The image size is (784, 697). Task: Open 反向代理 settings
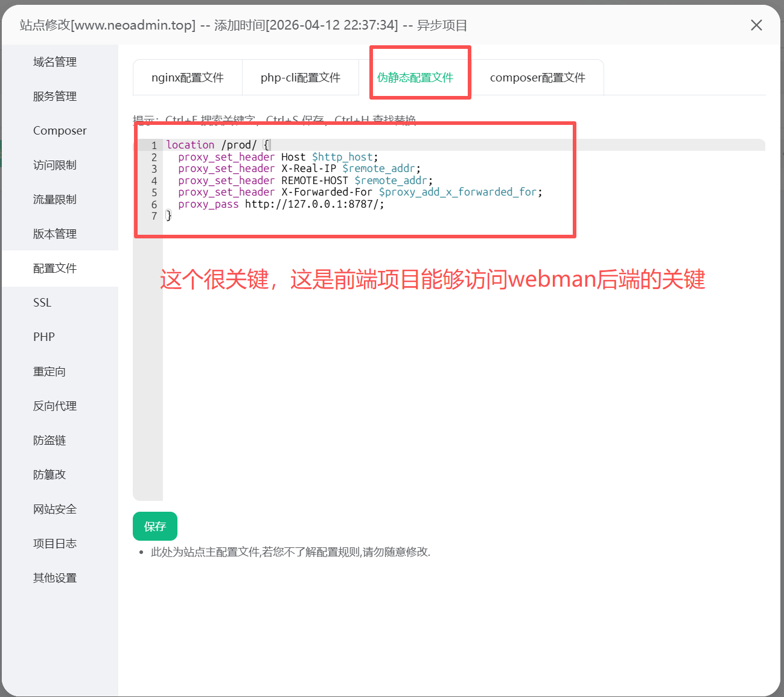[x=55, y=406]
